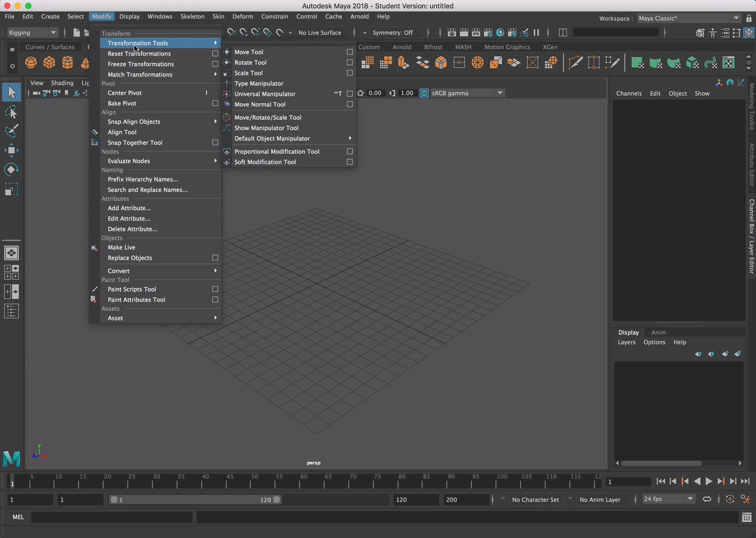Screen dimensions: 756x538
Task: Open Soft Modification Tool options box
Action: click(x=350, y=162)
